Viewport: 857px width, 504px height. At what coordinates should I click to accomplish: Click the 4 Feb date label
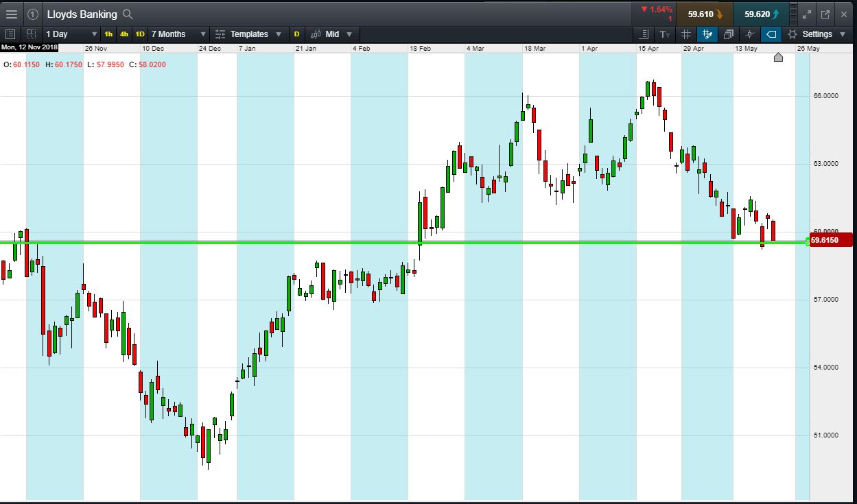click(x=361, y=48)
